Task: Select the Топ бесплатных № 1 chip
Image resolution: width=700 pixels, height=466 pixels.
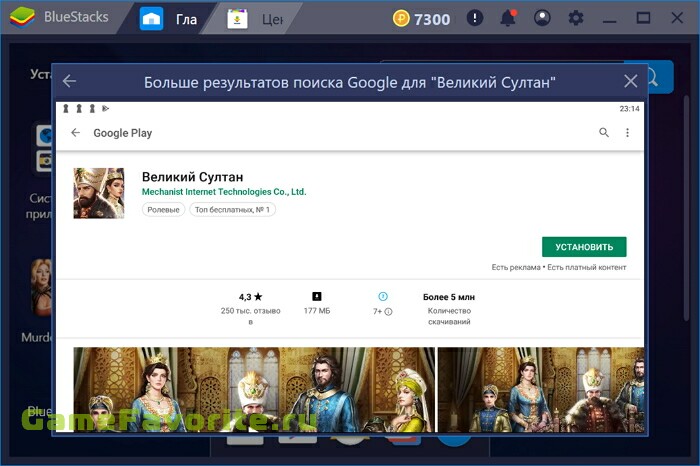Action: pyautogui.click(x=232, y=209)
